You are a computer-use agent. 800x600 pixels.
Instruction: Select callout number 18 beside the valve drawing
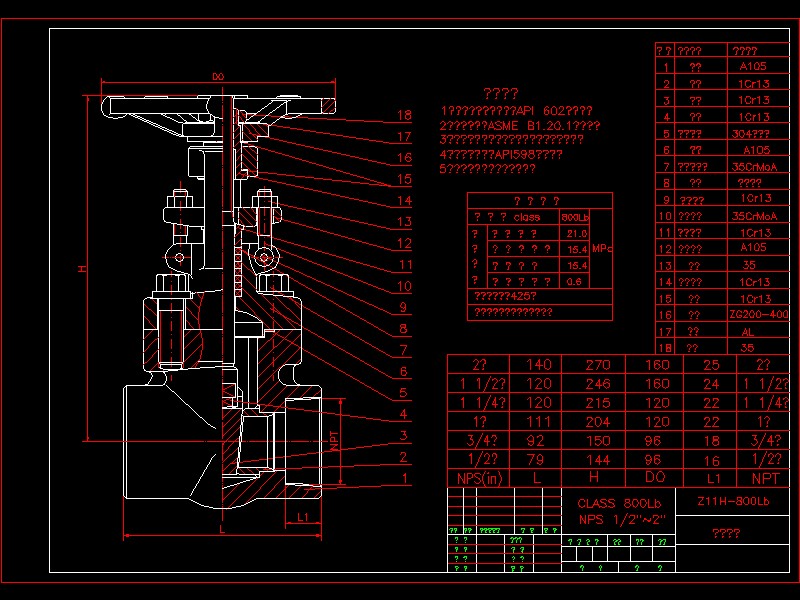click(x=405, y=115)
